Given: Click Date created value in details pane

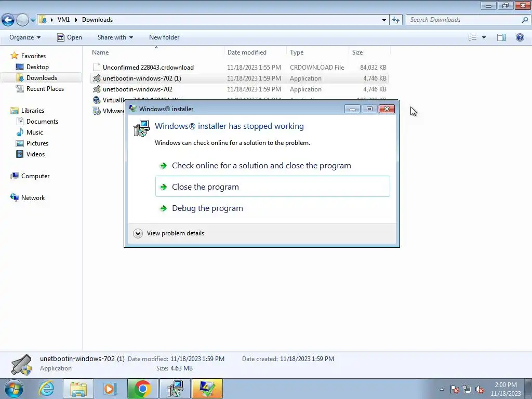Looking at the screenshot, I should (307, 358).
